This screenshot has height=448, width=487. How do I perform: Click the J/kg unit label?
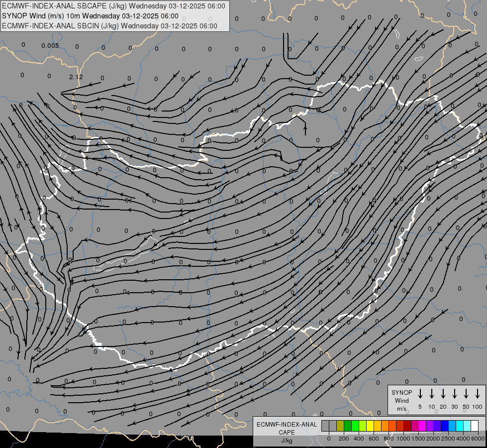[287, 441]
